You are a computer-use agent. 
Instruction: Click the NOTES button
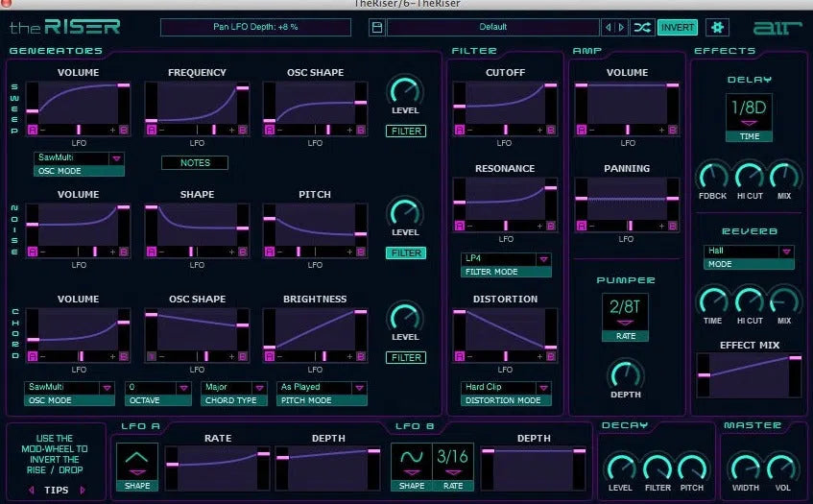pos(195,162)
